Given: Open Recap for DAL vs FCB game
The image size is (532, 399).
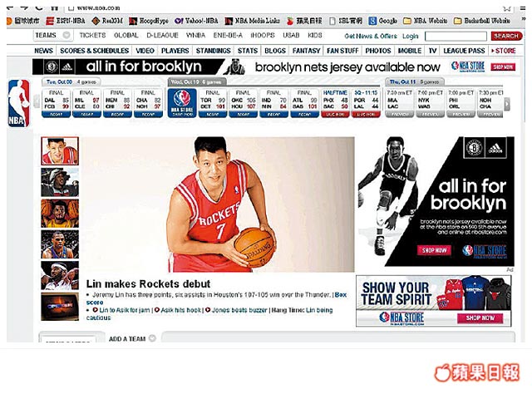Looking at the screenshot, I should click(x=56, y=115).
